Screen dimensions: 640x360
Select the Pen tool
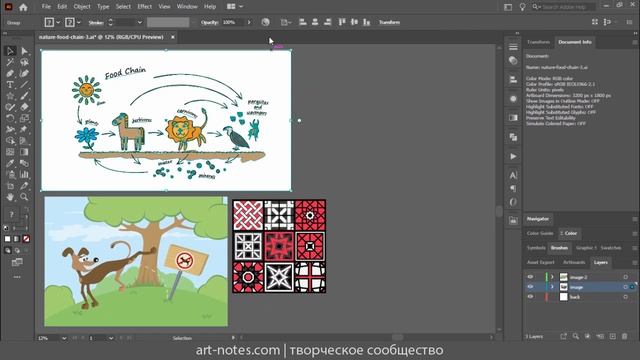click(x=10, y=73)
